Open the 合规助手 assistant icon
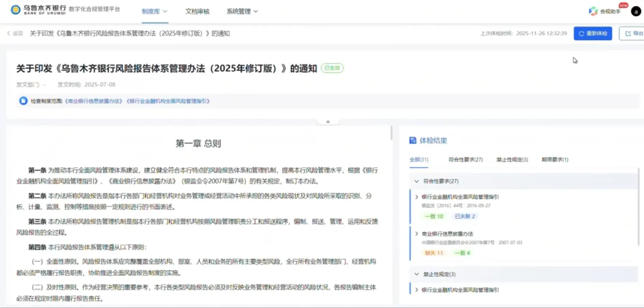This screenshot has height=308, width=644. (593, 11)
